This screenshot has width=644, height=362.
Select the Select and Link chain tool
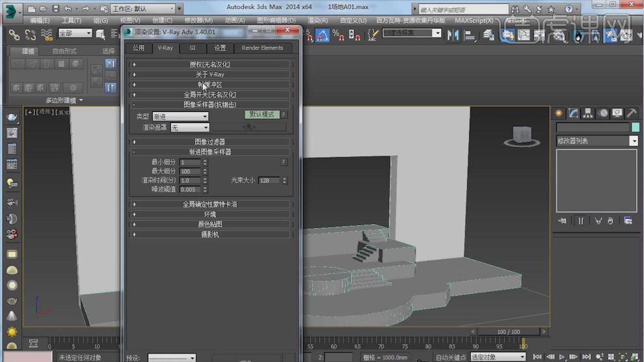point(14,35)
